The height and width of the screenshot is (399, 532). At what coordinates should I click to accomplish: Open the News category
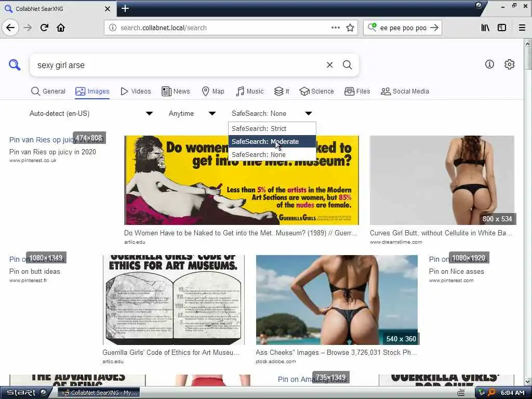pyautogui.click(x=176, y=91)
